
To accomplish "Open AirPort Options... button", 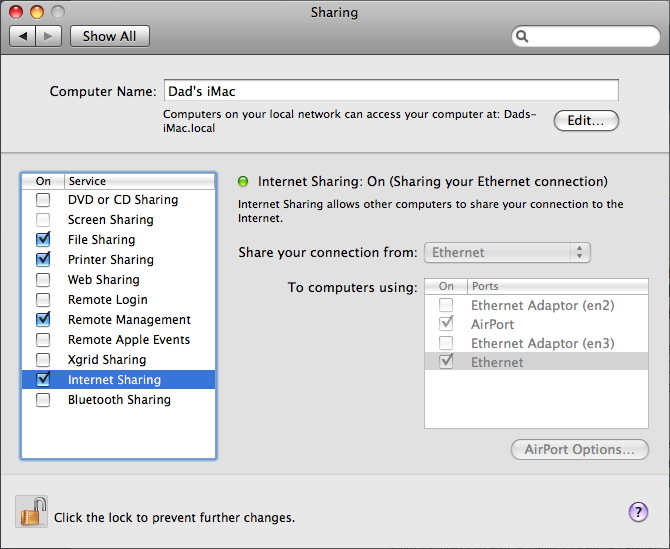I will pos(579,449).
